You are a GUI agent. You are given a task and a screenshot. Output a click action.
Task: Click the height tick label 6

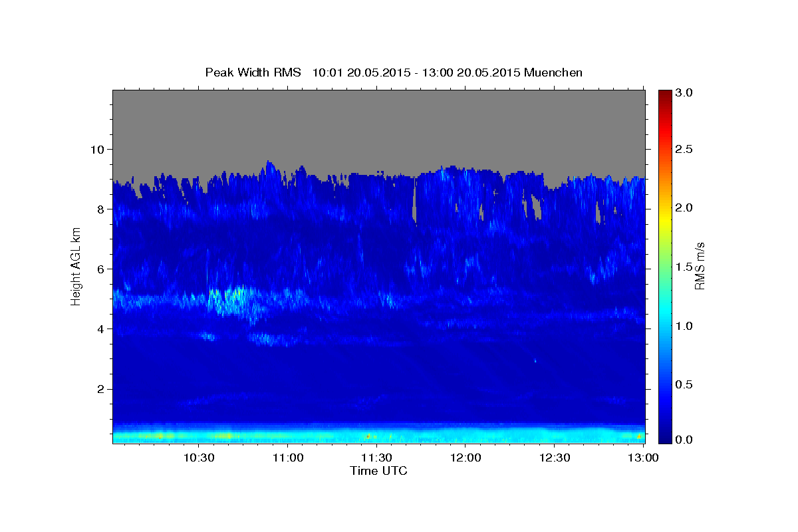pyautogui.click(x=102, y=269)
